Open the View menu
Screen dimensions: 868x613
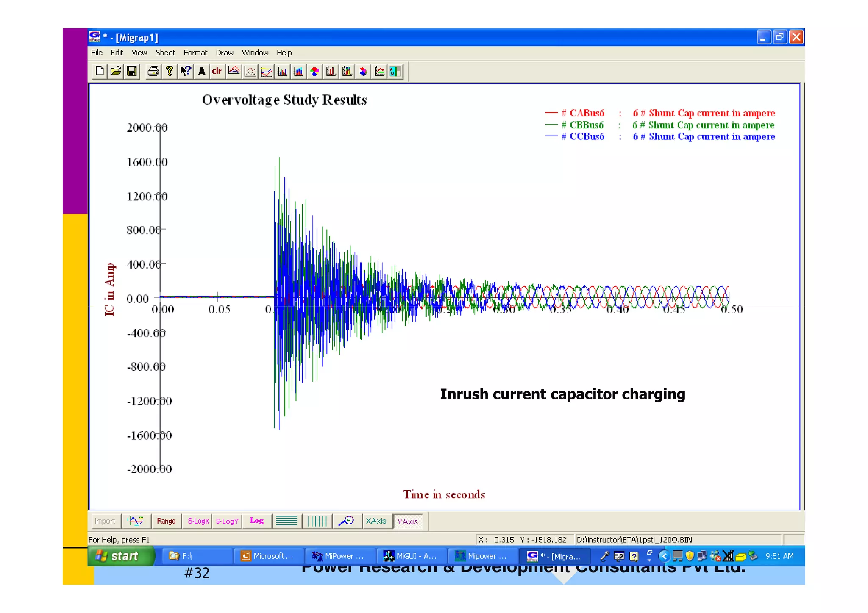(x=139, y=53)
